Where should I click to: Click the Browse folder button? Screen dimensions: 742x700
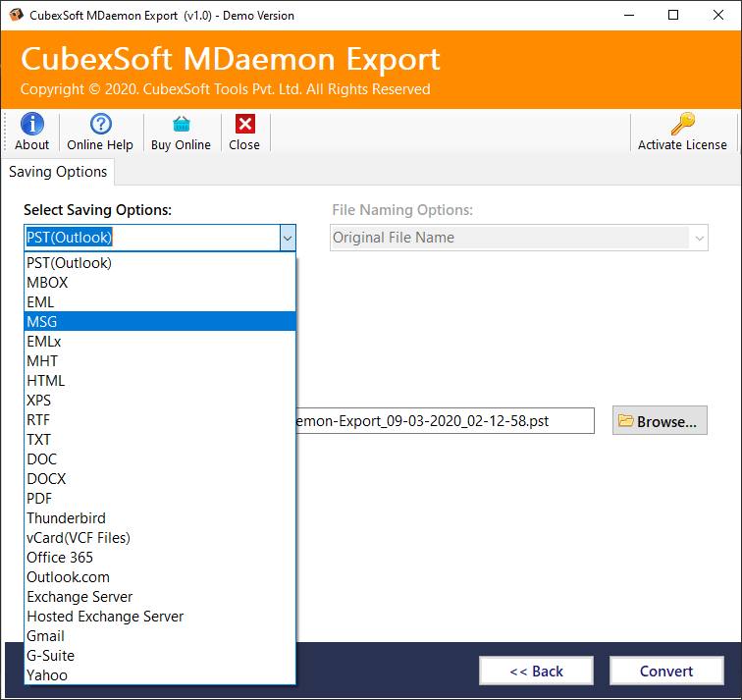660,421
